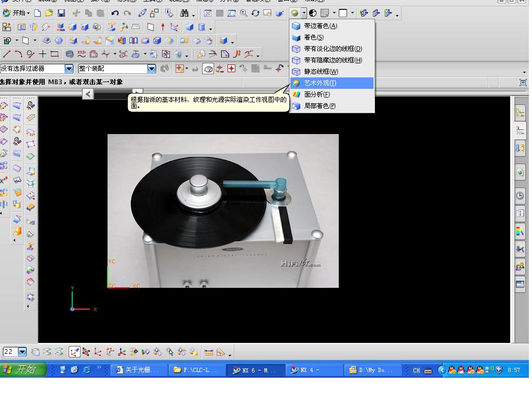Click the left scroll arrow above viewport
The height and width of the screenshot is (399, 532).
[x=87, y=94]
